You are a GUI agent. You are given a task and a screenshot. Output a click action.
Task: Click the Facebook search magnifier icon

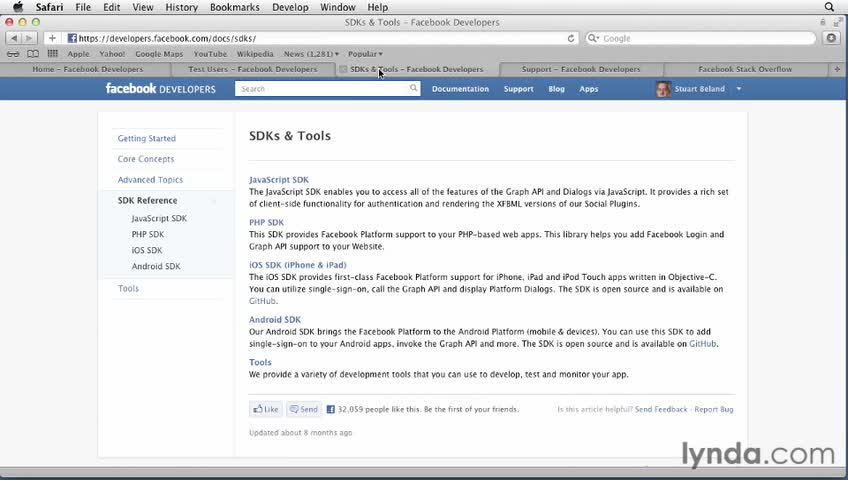[413, 88]
